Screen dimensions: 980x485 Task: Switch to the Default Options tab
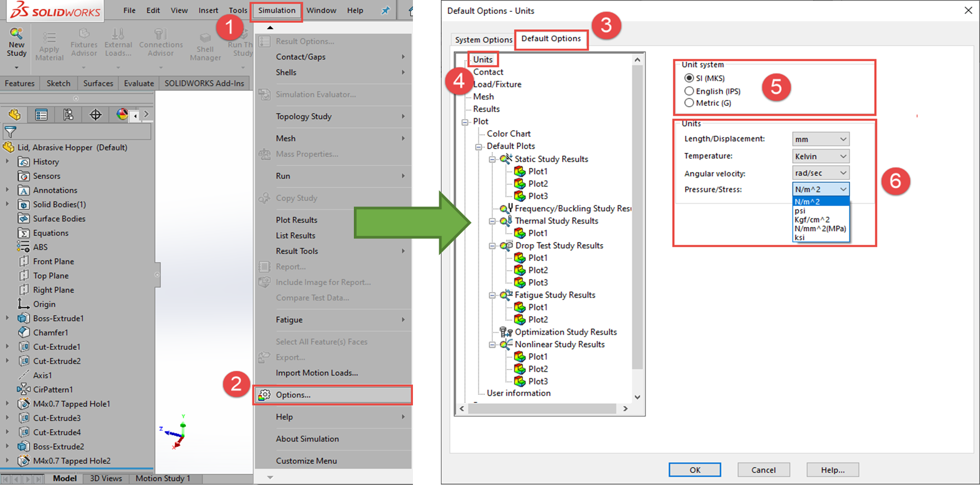pos(551,39)
